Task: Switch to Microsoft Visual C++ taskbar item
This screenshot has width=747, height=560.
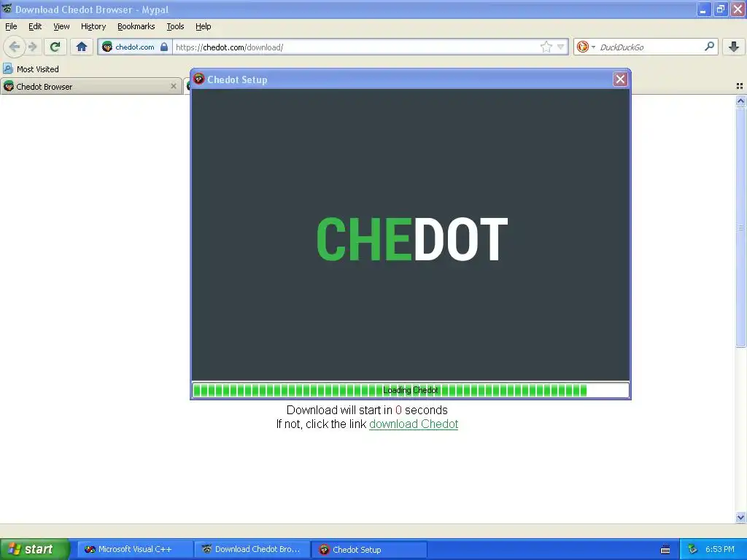Action: (x=135, y=549)
